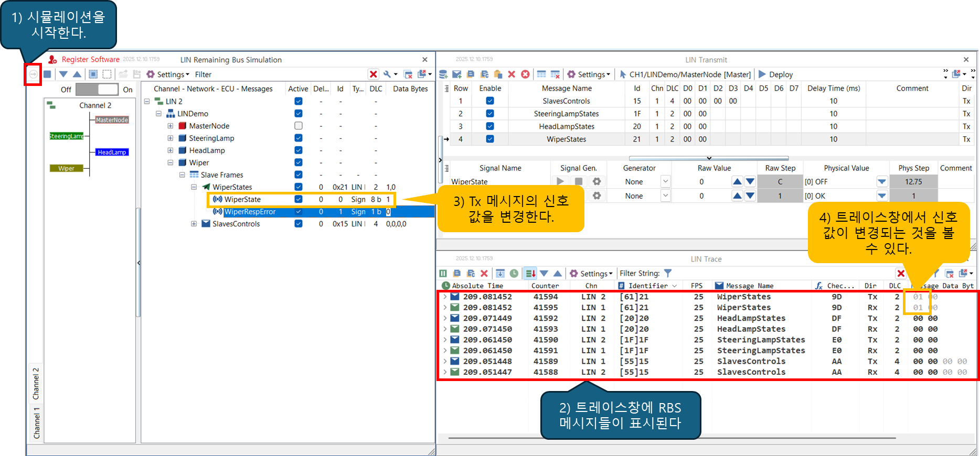The image size is (980, 456).
Task: Open Settings menu in LIN Trace toolbar
Action: tap(591, 274)
